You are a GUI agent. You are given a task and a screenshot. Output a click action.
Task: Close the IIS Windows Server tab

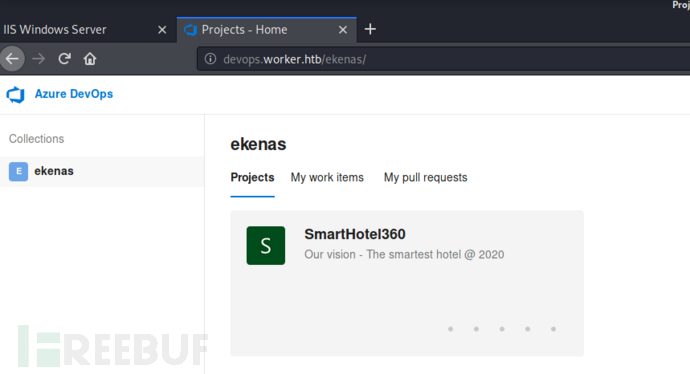pos(162,30)
